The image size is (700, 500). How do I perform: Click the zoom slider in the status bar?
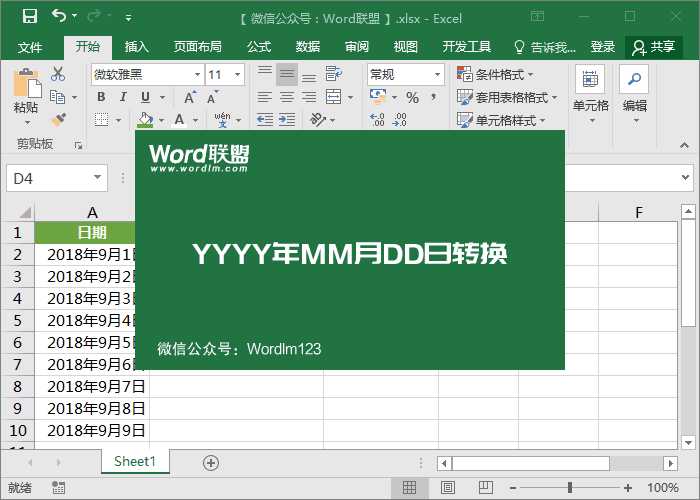point(570,488)
